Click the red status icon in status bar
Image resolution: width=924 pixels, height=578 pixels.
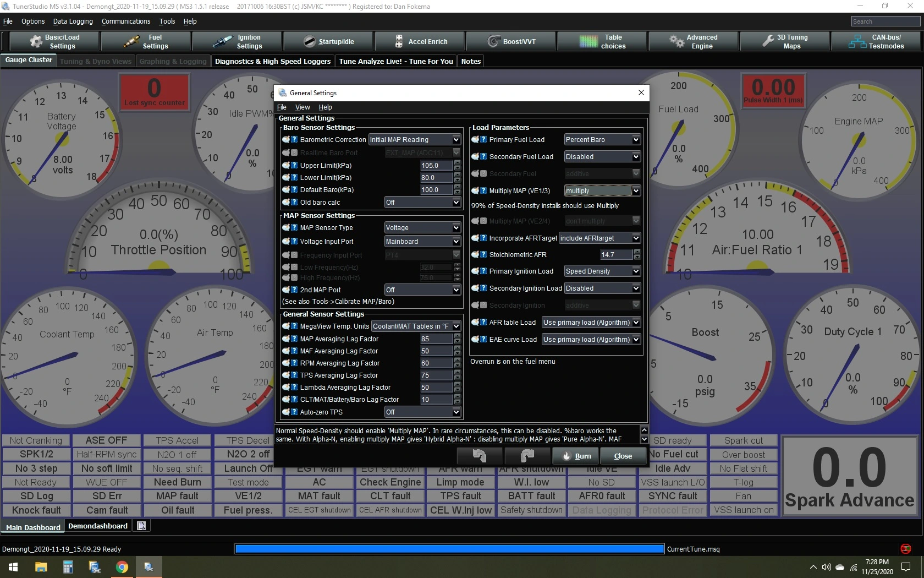pos(905,549)
